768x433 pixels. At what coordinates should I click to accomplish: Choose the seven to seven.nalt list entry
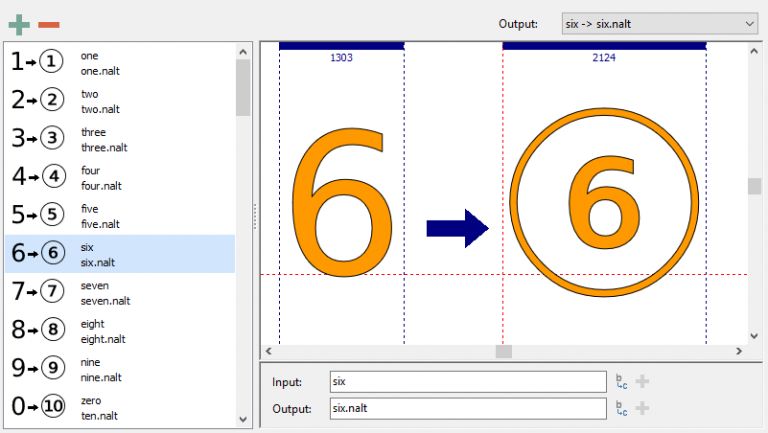(x=120, y=292)
